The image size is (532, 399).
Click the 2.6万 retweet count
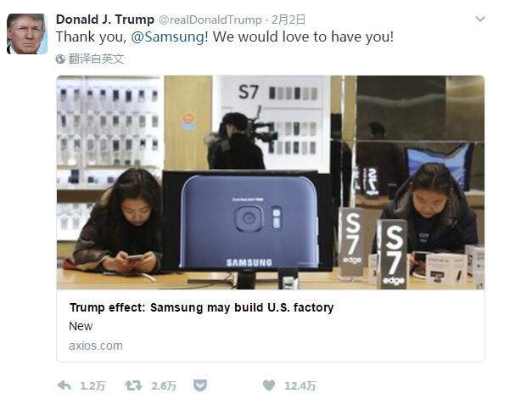coord(164,385)
